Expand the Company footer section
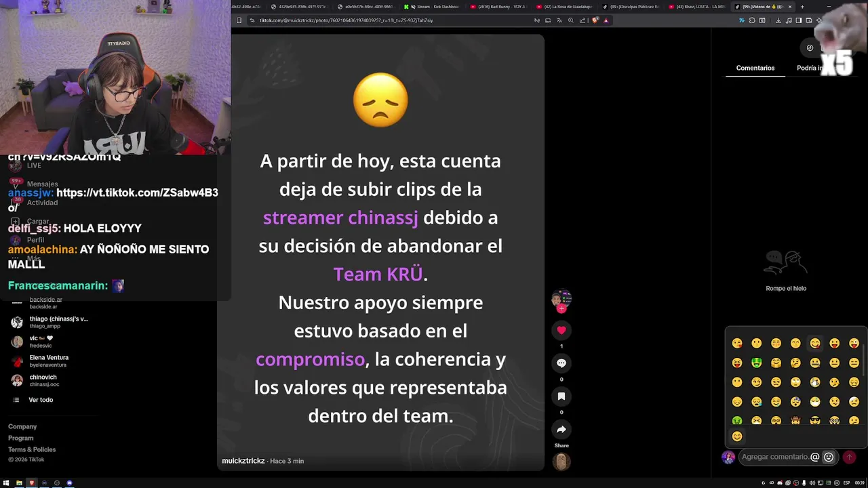Viewport: 868px width, 488px height. pos(22,427)
